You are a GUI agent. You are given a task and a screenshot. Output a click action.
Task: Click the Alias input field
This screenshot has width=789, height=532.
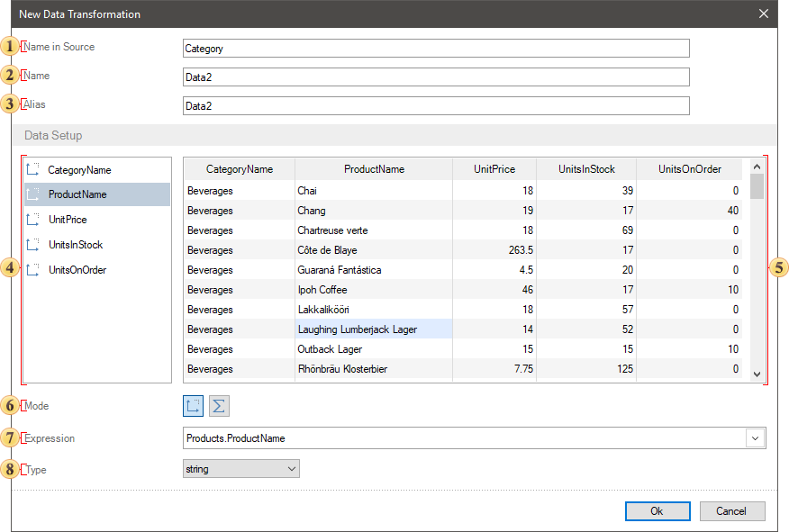click(436, 106)
